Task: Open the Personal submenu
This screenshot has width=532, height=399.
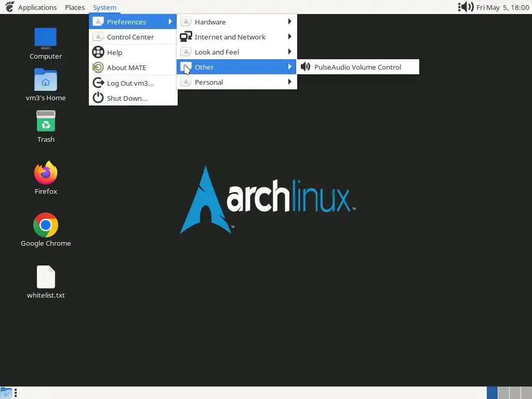Action: coord(237,82)
